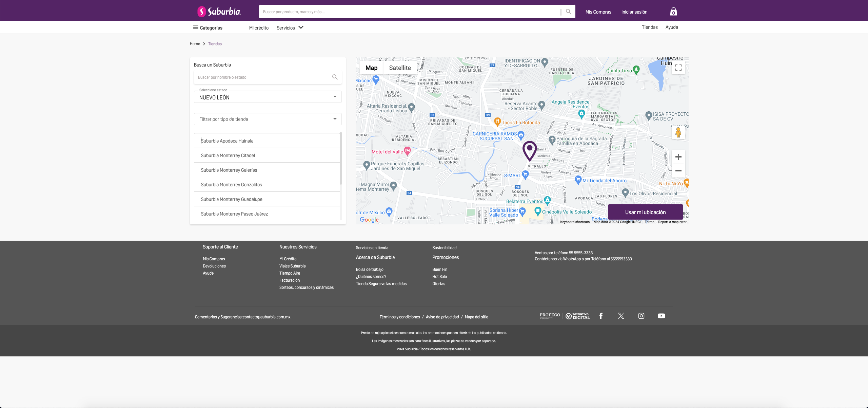Open Aviso de privacidad link
868x408 pixels.
click(442, 317)
